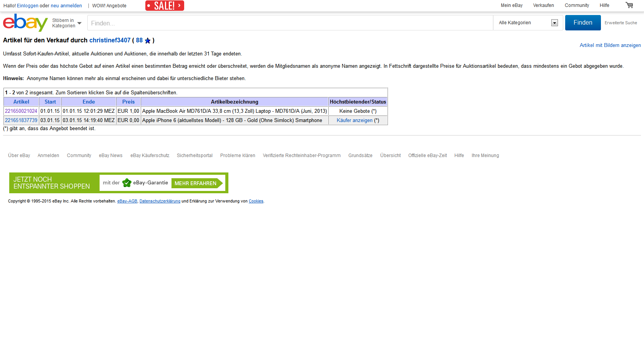
Task: Open Probleme klären footer link
Action: (x=238, y=156)
